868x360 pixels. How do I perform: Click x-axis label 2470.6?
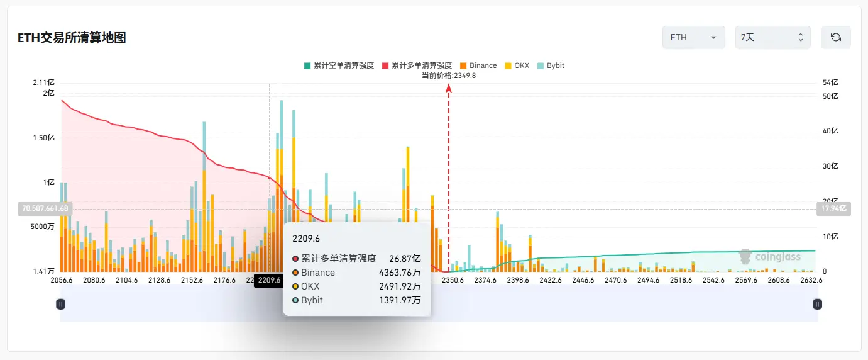point(616,281)
